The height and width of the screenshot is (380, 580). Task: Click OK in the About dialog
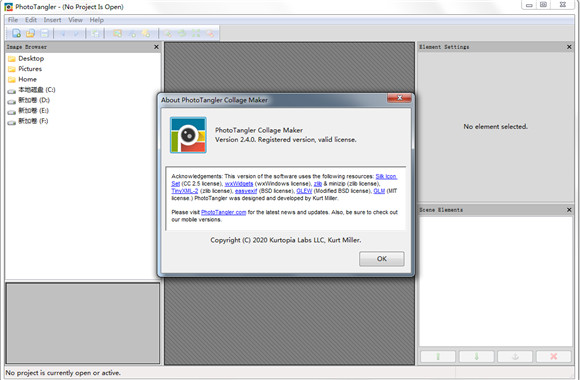tap(382, 259)
